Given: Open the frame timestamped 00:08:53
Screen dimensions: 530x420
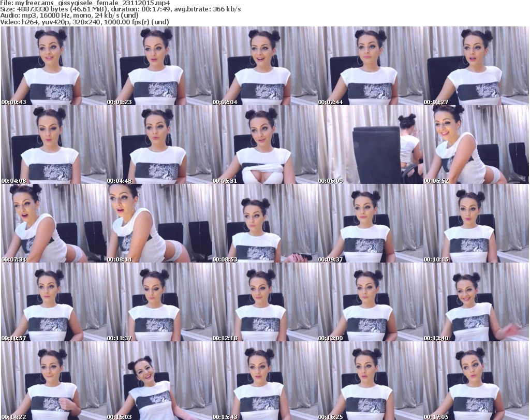Looking at the screenshot, I should pyautogui.click(x=264, y=223).
